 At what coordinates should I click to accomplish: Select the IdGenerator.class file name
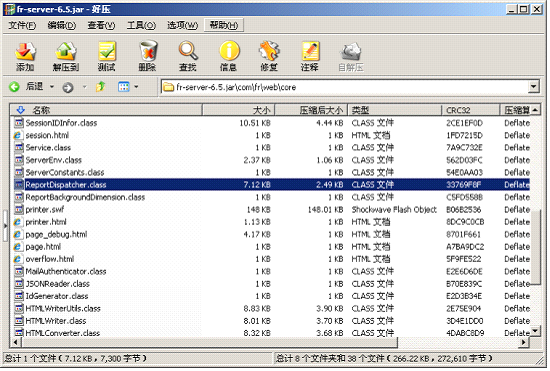click(57, 296)
